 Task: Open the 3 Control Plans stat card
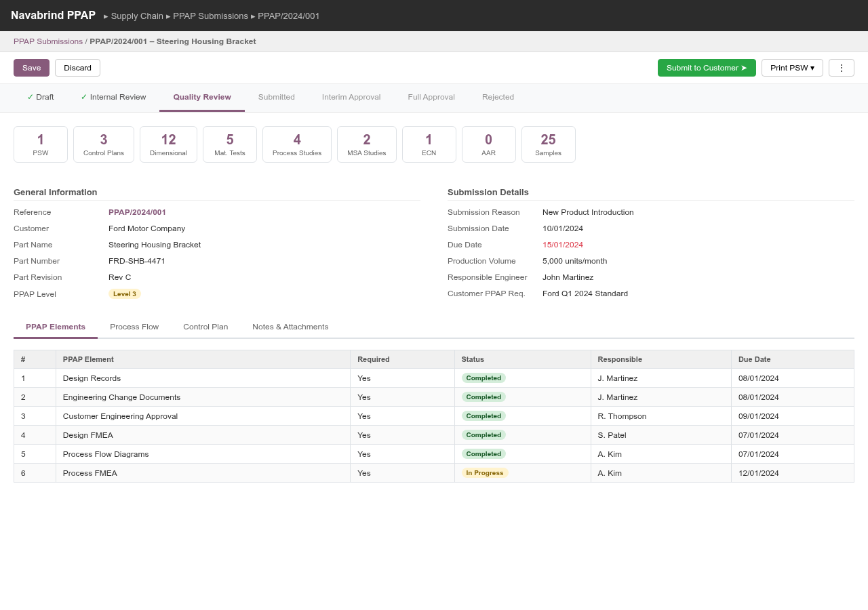[104, 144]
